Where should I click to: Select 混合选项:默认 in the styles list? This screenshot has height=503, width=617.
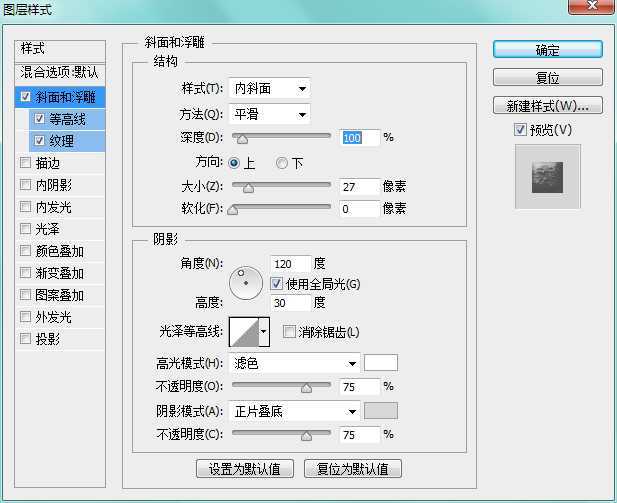coord(60,73)
